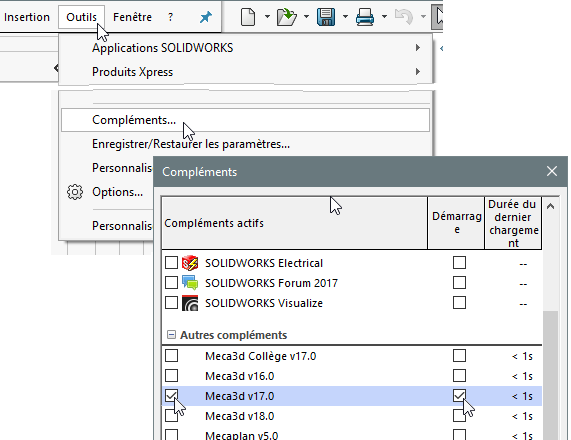
Task: Check startup box for SOLIDWORKS Forum 2017
Action: click(459, 283)
